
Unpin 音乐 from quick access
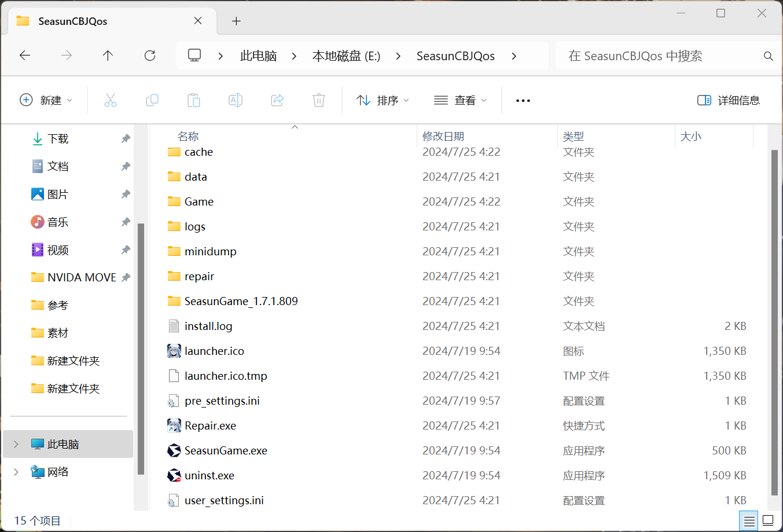(x=126, y=222)
